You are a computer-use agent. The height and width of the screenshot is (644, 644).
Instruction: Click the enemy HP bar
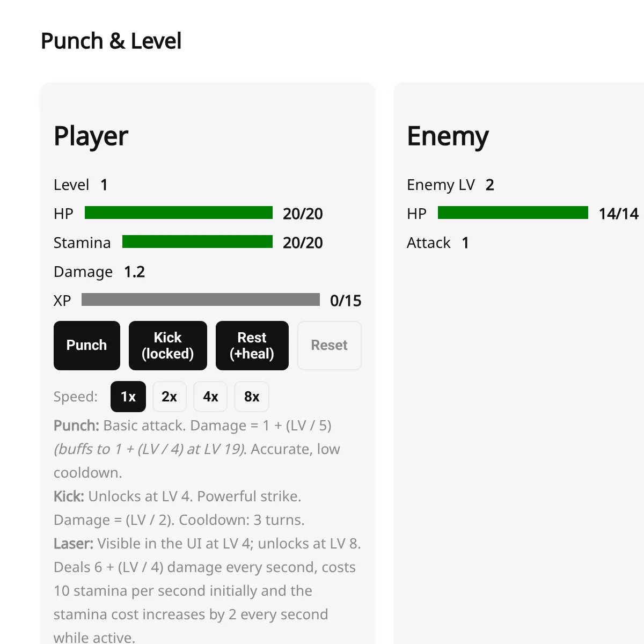[513, 213]
